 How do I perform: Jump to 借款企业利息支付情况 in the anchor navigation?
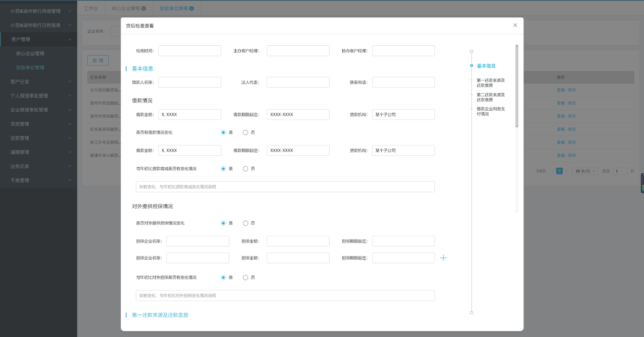490,111
